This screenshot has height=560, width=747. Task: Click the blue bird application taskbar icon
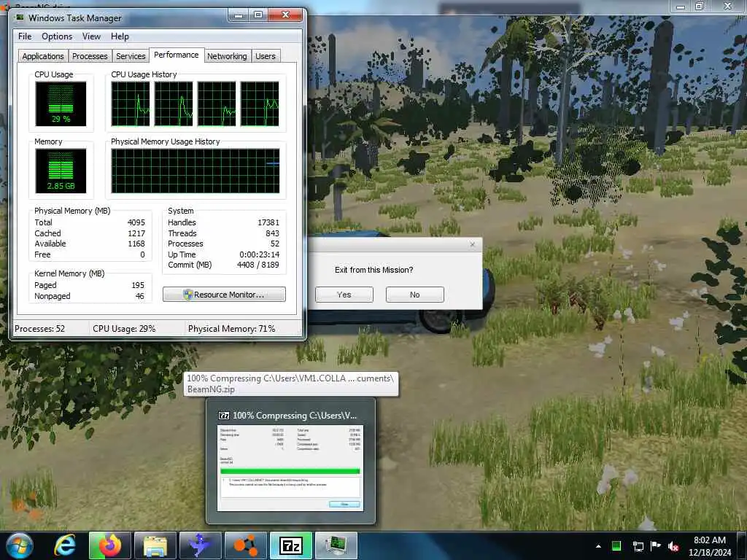point(201,545)
